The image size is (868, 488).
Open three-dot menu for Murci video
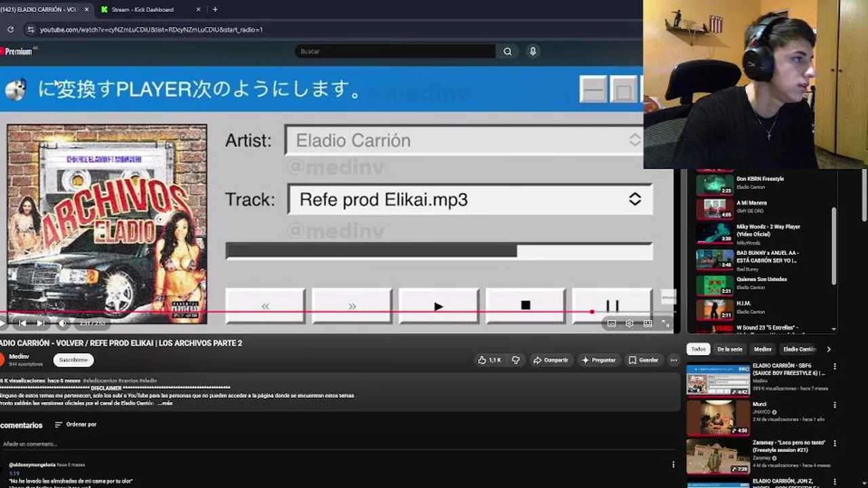[x=835, y=405]
